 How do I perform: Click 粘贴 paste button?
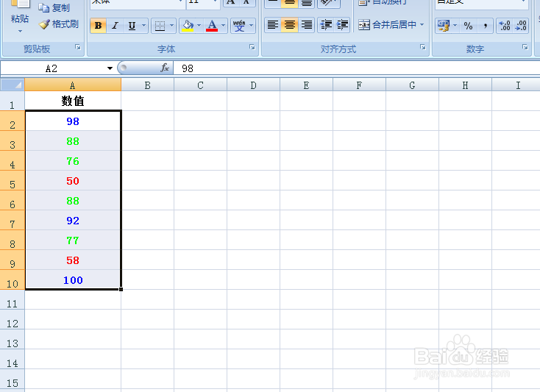click(20, 12)
